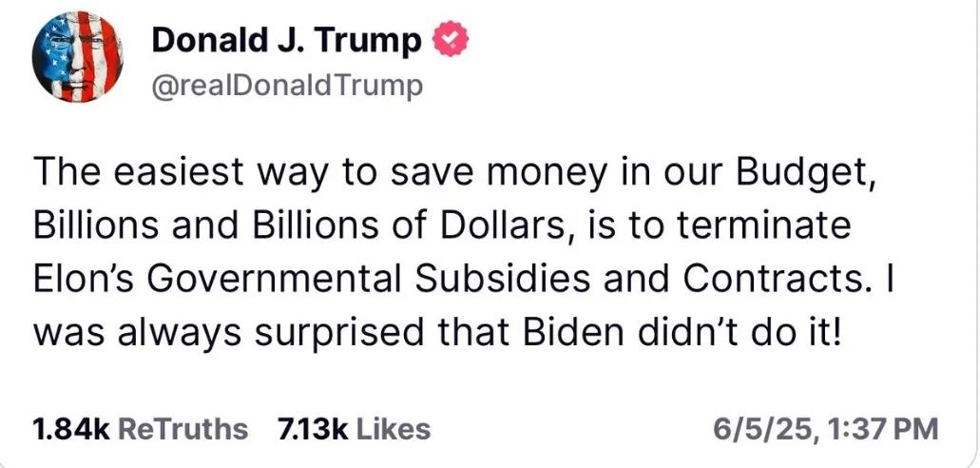Open the Donald J. Trump display name
The height and width of the screenshot is (468, 980).
coord(287,41)
